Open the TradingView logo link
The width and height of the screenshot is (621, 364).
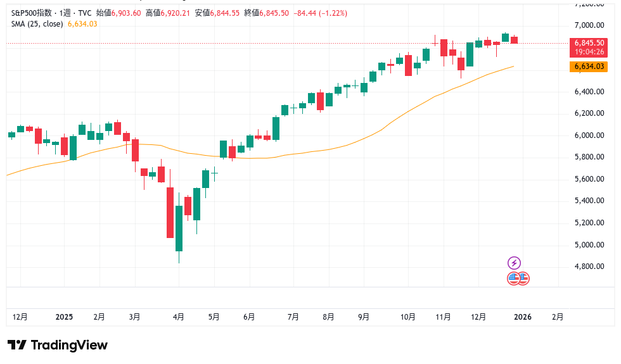coord(58,345)
